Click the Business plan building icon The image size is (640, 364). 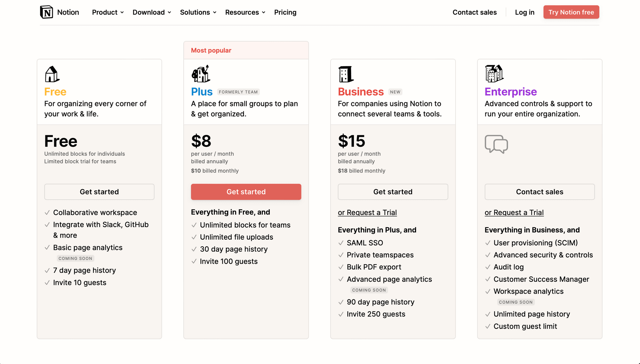[346, 74]
